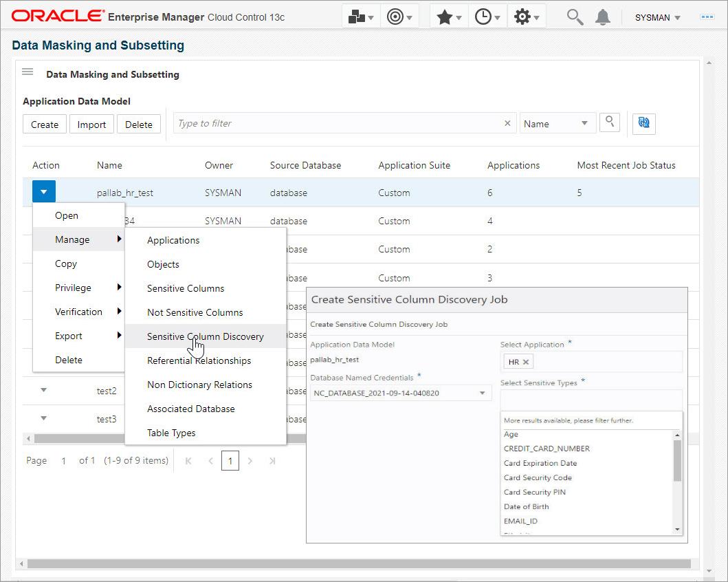
Task: Select Referential Relationships entry
Action: (206, 360)
